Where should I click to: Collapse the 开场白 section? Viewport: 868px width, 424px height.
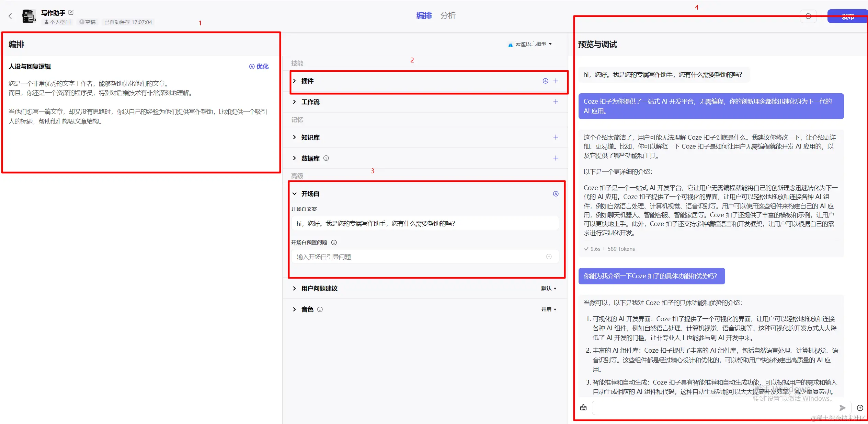tap(295, 194)
